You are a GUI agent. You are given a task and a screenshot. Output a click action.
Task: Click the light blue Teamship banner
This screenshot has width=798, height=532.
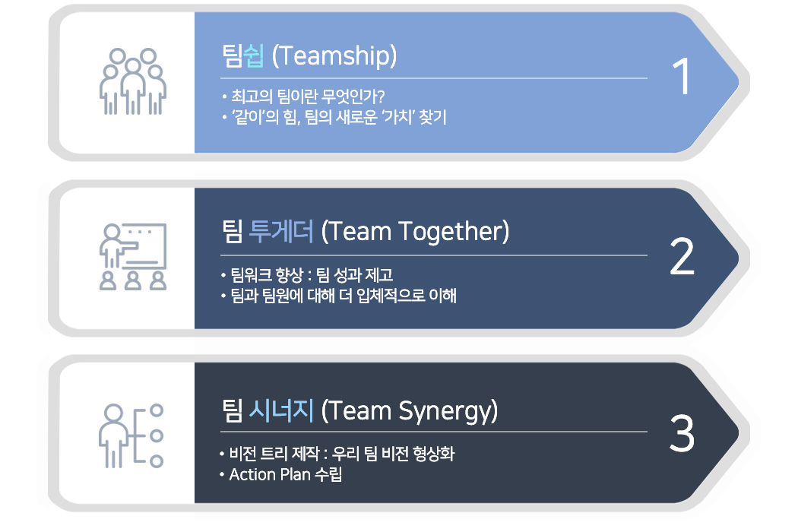466,82
